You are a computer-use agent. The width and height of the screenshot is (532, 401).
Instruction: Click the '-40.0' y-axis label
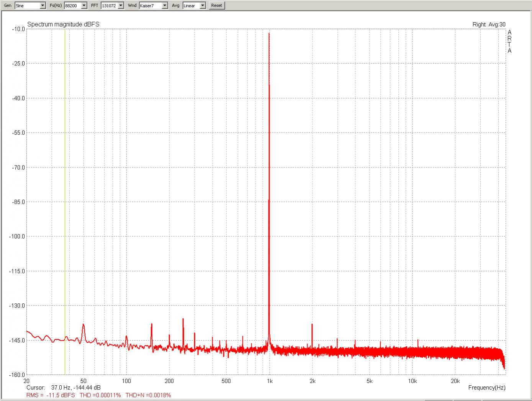(18, 98)
